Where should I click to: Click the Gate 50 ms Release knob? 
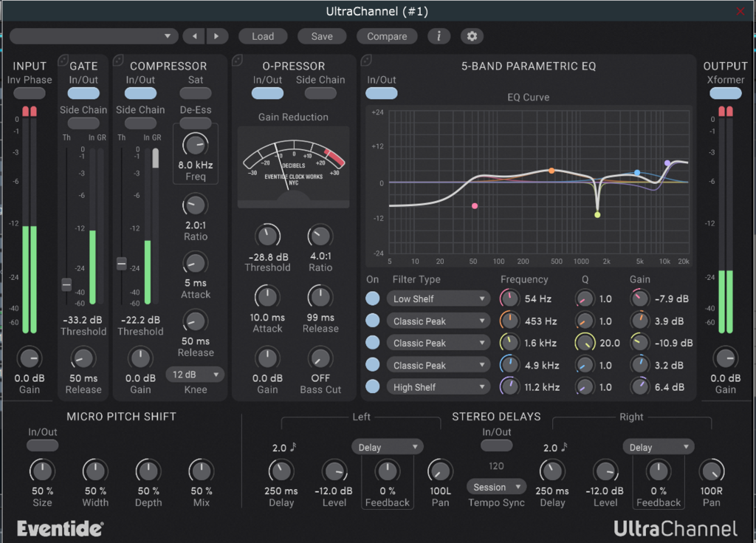point(83,358)
